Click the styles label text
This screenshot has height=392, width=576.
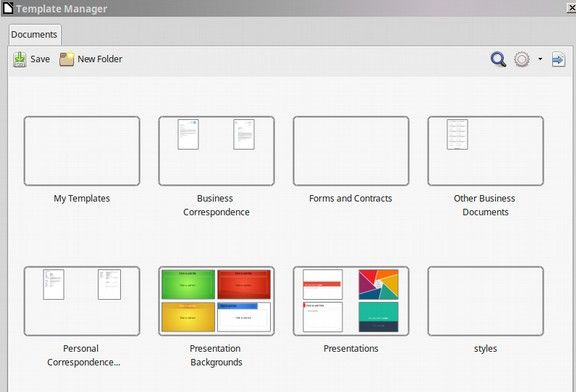[x=486, y=349]
